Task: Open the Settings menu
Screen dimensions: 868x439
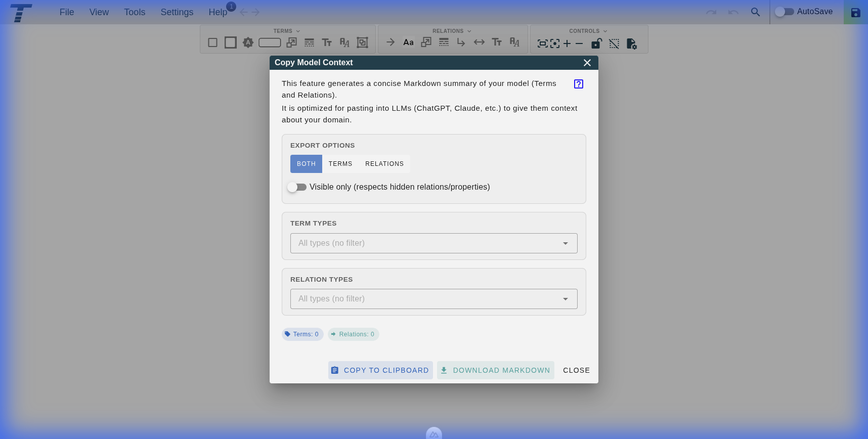Action: pos(177,12)
